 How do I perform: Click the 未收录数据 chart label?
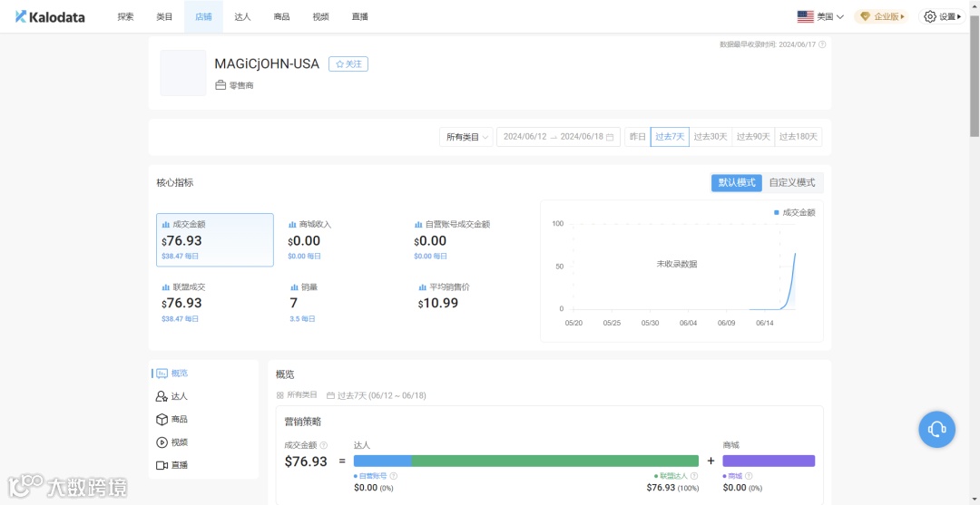(676, 264)
